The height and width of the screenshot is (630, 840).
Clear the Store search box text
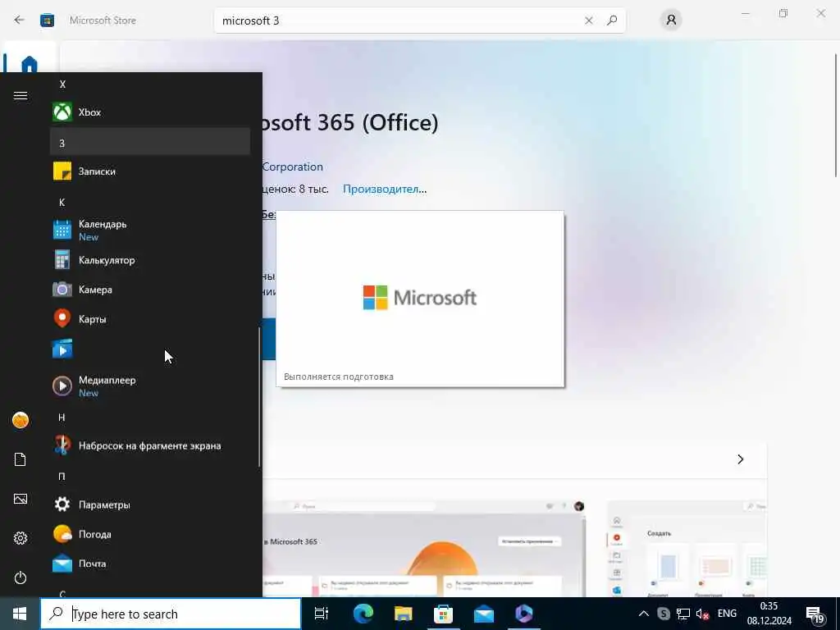[x=589, y=21]
